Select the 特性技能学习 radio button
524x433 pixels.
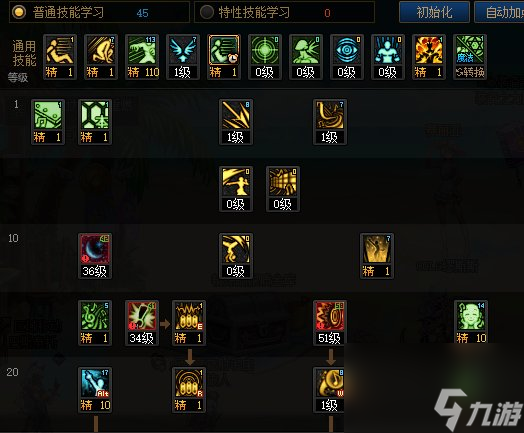click(x=207, y=12)
